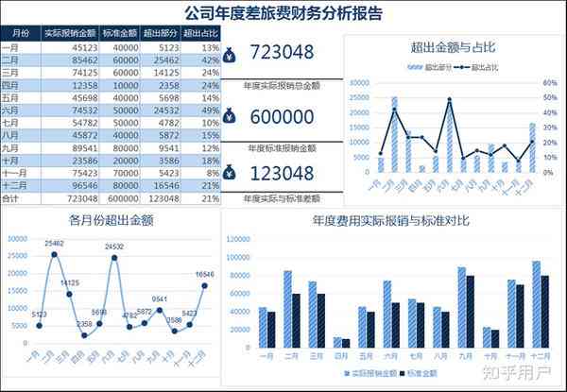
Task: Click the large 723048 total figure
Action: [x=282, y=52]
